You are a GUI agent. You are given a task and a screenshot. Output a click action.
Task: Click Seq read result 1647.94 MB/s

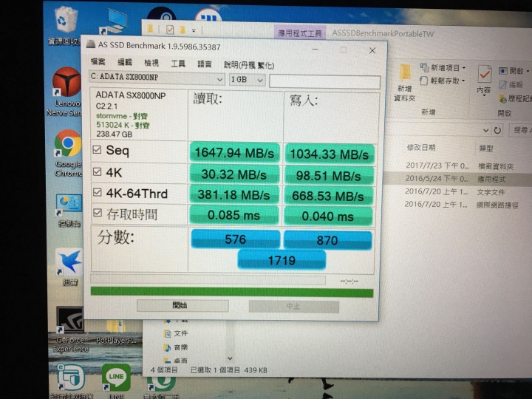234,153
